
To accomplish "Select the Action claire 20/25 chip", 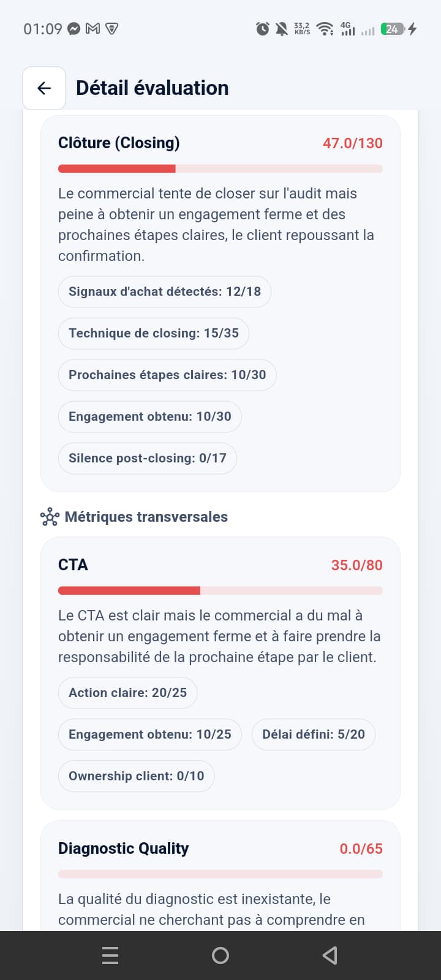I will (127, 693).
